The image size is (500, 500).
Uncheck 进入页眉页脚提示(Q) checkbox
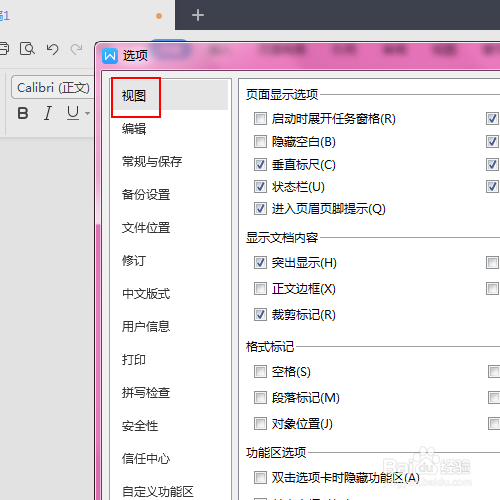(x=260, y=209)
